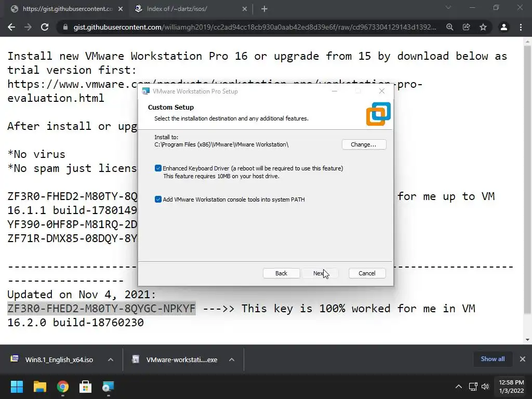532x399 pixels.
Task: Close the VMware Workstation Pro Setup dialog
Action: tap(382, 91)
